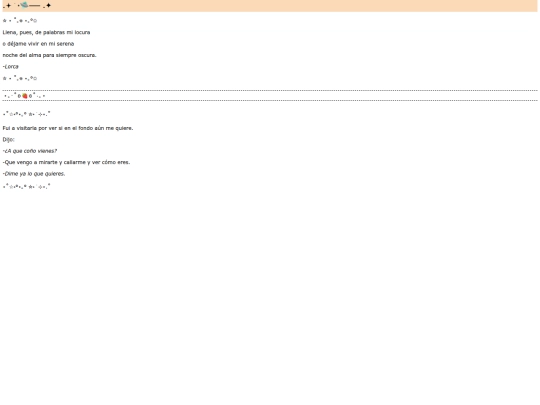Click the line "Fui a visitarla por ver si en el fondo aún me quiere."

(68, 128)
